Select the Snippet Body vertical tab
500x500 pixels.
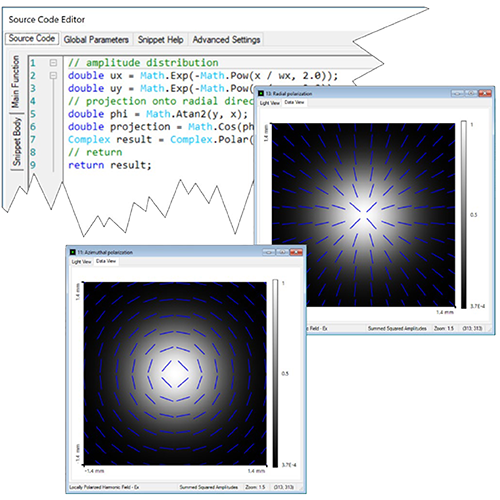(x=17, y=142)
